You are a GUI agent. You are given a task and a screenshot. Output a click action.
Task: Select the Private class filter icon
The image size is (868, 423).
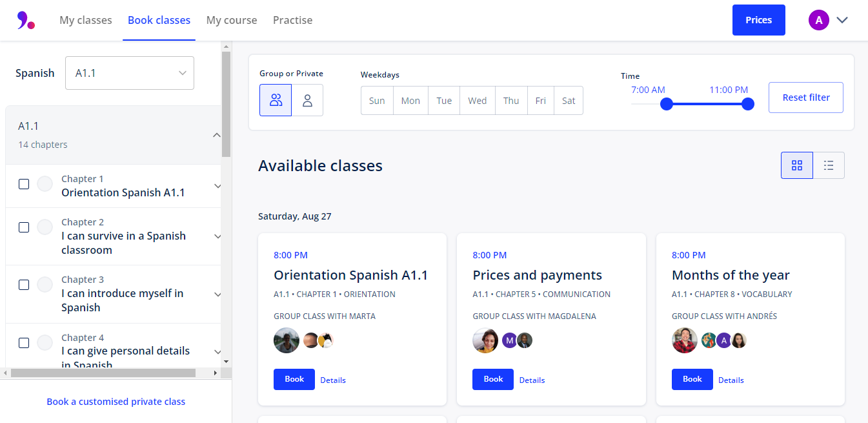[307, 100]
